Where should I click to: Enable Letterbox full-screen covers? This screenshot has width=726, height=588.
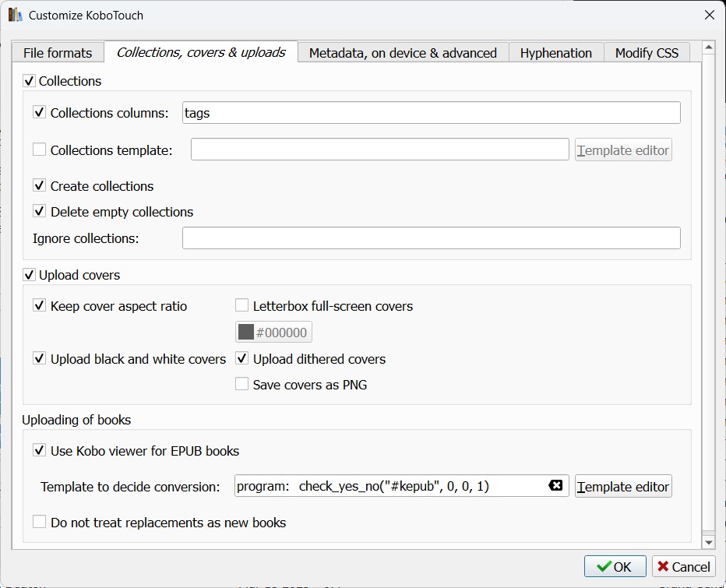coord(242,306)
